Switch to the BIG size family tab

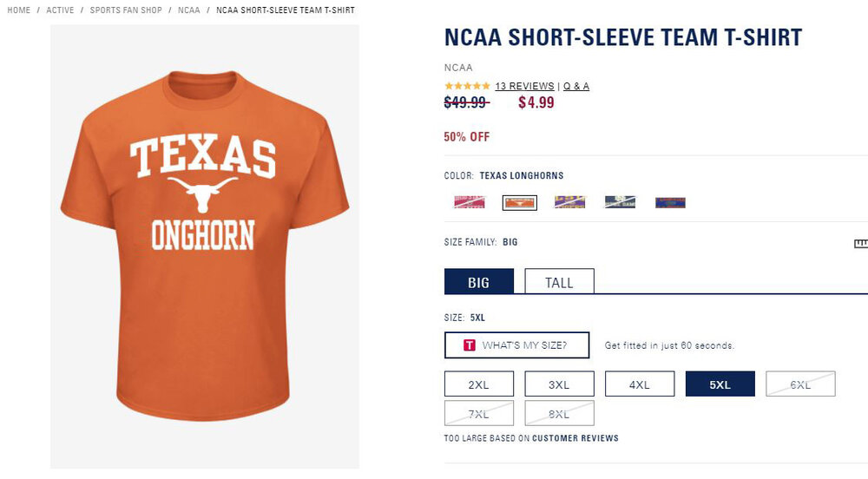pyautogui.click(x=478, y=282)
